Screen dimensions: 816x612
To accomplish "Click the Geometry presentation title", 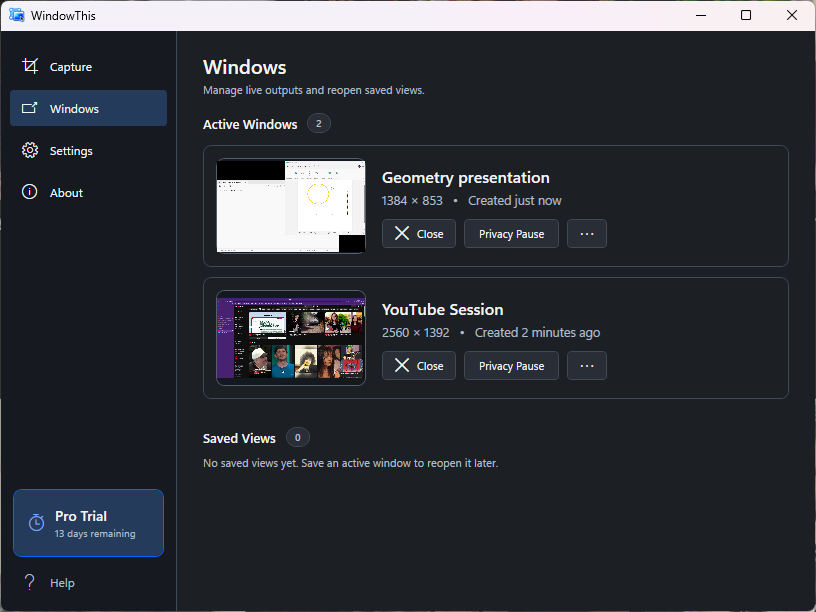I will tap(466, 178).
